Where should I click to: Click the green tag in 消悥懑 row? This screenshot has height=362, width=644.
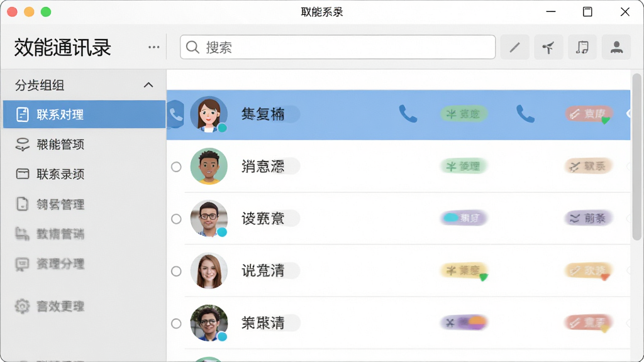(464, 166)
